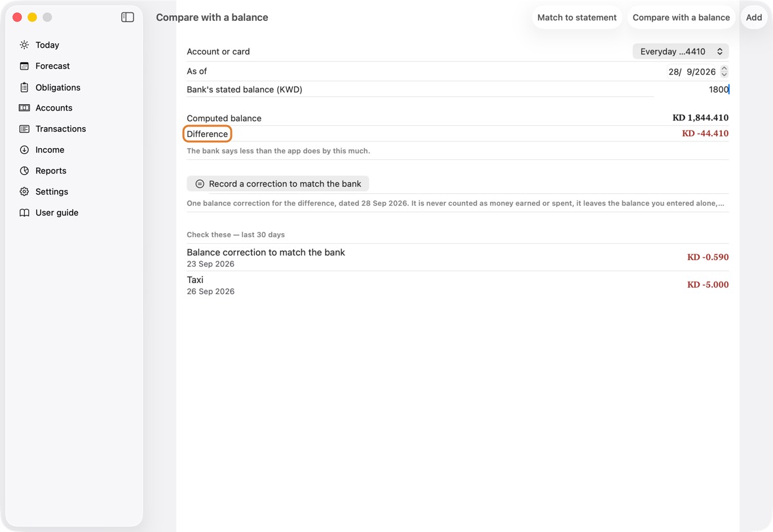Click the Match to statement button

pos(576,17)
